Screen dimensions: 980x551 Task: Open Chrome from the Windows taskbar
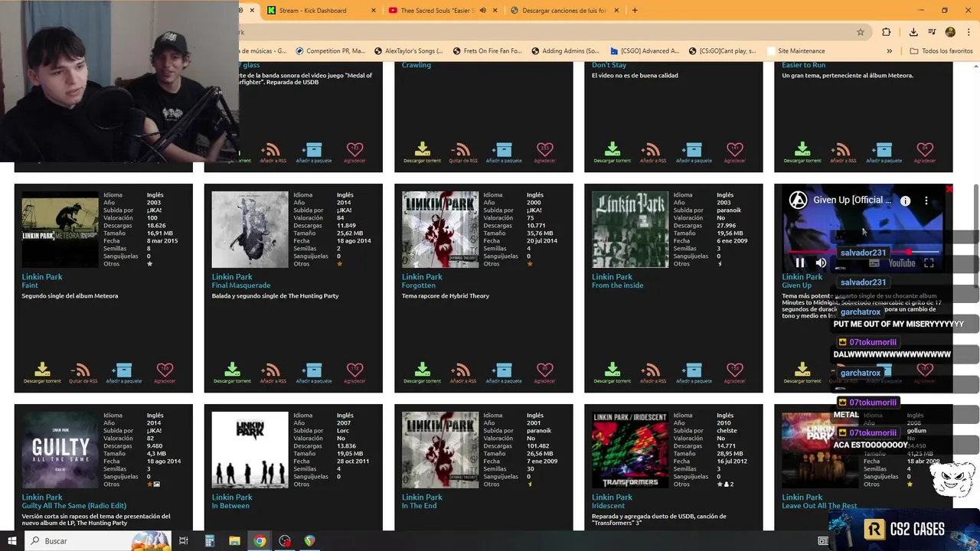[260, 541]
